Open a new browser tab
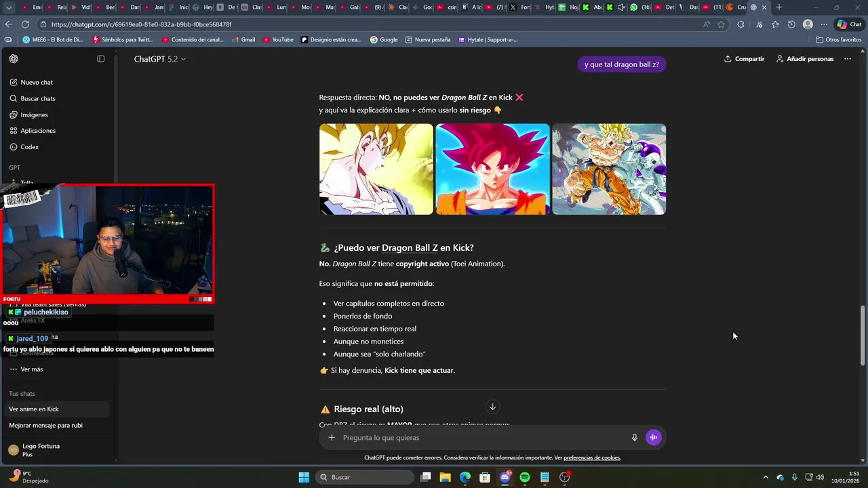Screen dimensions: 868x488 pos(778,7)
